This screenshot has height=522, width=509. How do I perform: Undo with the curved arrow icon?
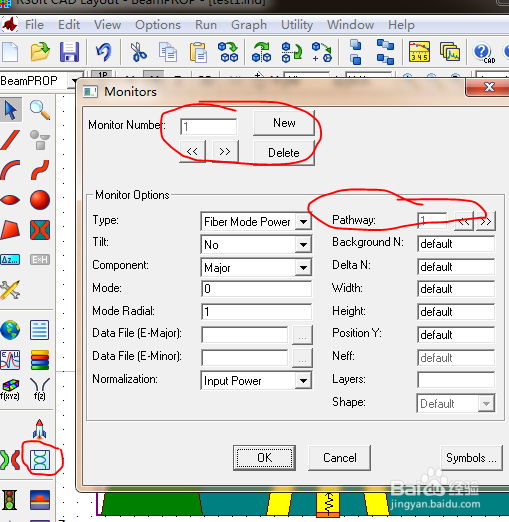pyautogui.click(x=103, y=52)
